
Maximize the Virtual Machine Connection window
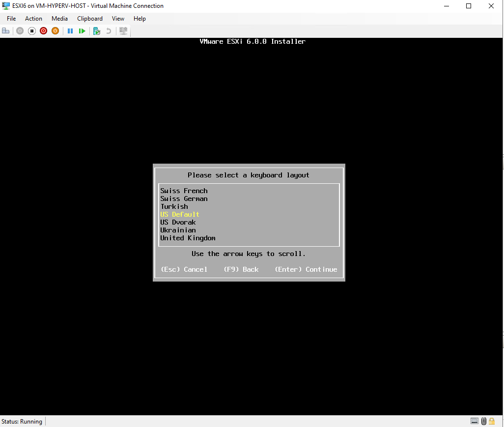pyautogui.click(x=469, y=6)
